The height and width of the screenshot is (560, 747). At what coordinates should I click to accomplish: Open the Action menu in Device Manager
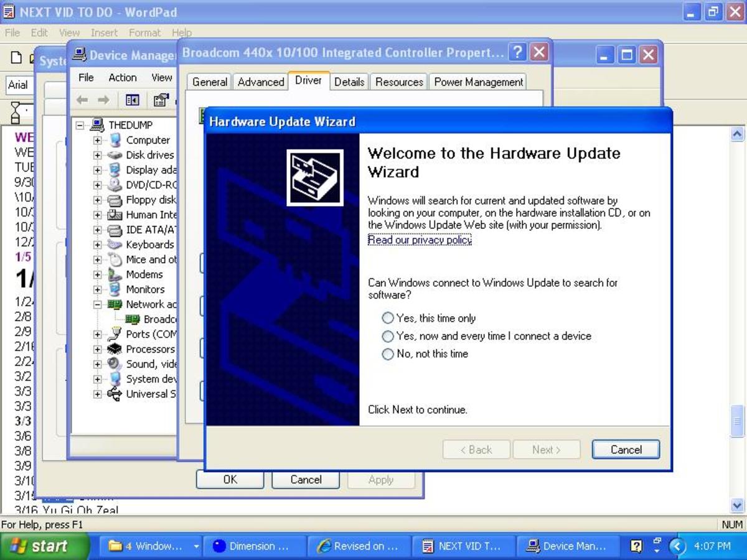pyautogui.click(x=122, y=77)
